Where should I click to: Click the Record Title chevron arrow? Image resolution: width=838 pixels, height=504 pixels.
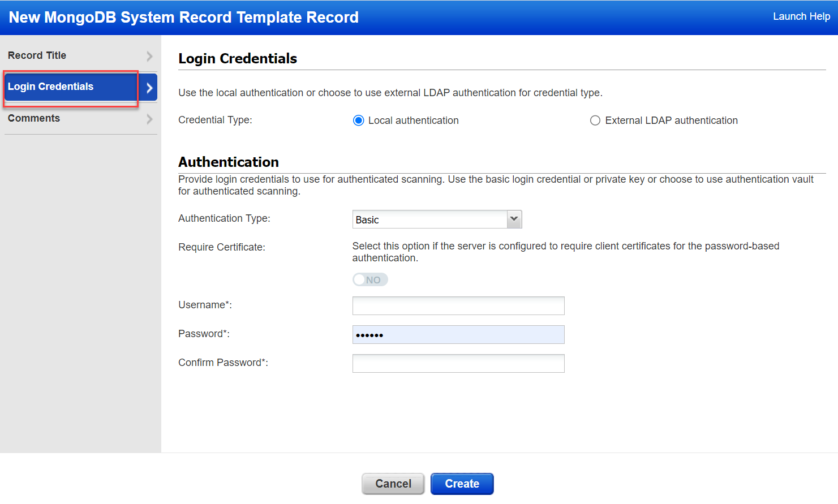[149, 56]
